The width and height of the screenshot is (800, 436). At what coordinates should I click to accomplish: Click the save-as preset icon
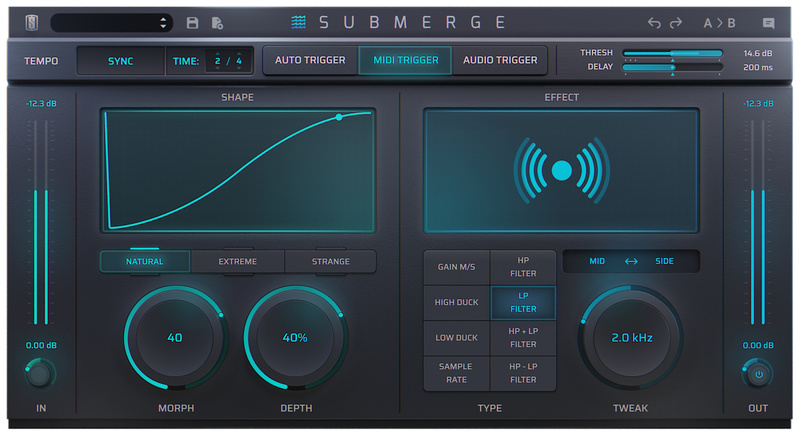click(217, 23)
